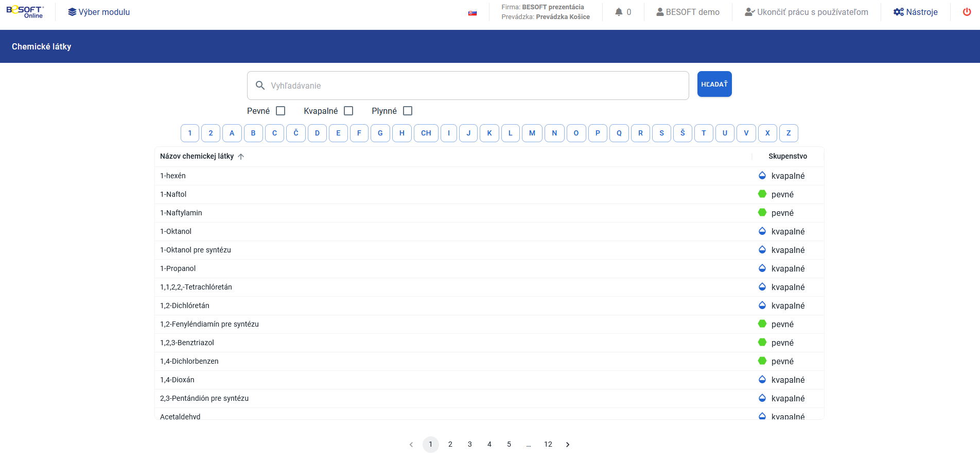Image resolution: width=980 pixels, height=458 pixels.
Task: Filter substances by letter Š
Action: pos(682,133)
